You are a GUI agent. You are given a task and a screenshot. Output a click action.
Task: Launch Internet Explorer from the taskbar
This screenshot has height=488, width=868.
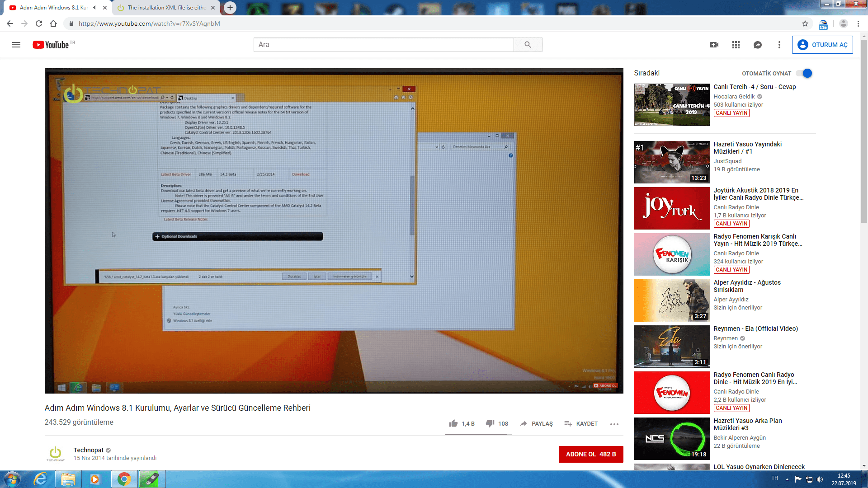40,479
